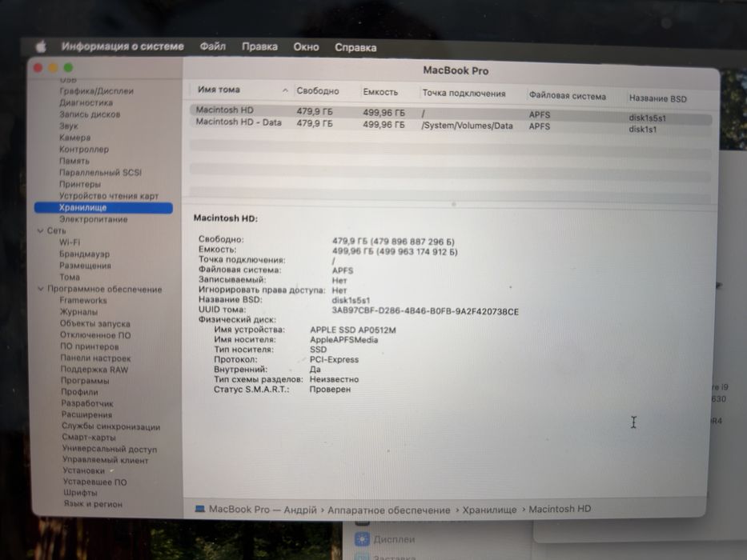Click Аппаратное обеспечение in path bar
747x560 pixels.
pyautogui.click(x=389, y=510)
